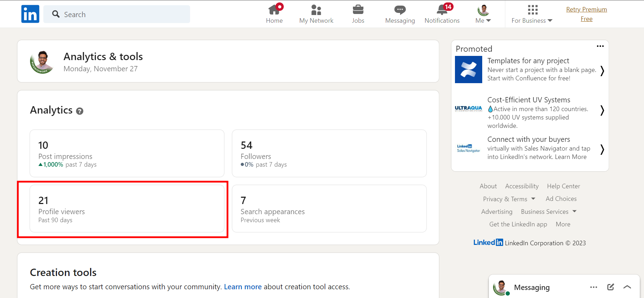This screenshot has width=644, height=298.
Task: Click the Help Center footer link
Action: pyautogui.click(x=563, y=186)
